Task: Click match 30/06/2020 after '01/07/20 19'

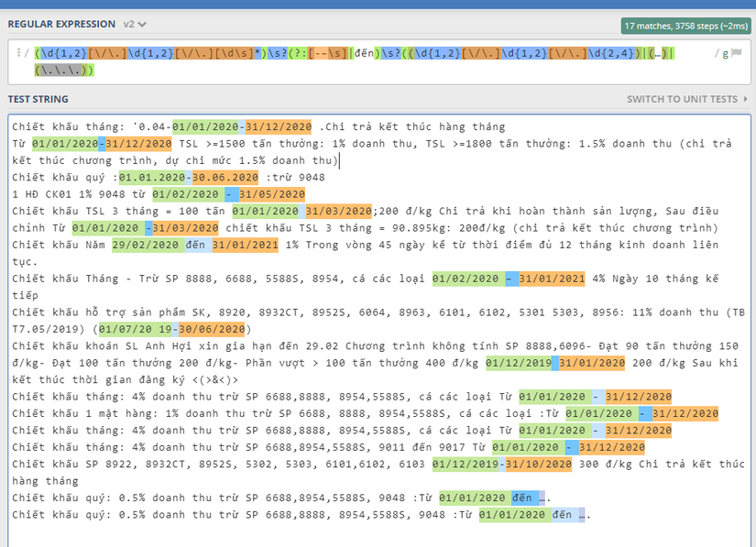Action: pos(212,329)
